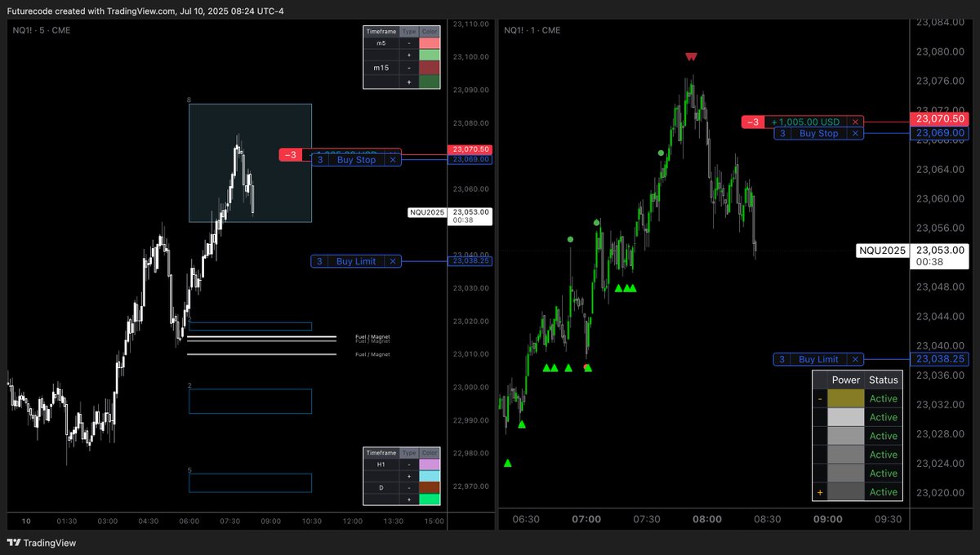Cancel the Buy Stop order on 5-minute chart
Viewport: 980px width, 555px height.
point(393,160)
